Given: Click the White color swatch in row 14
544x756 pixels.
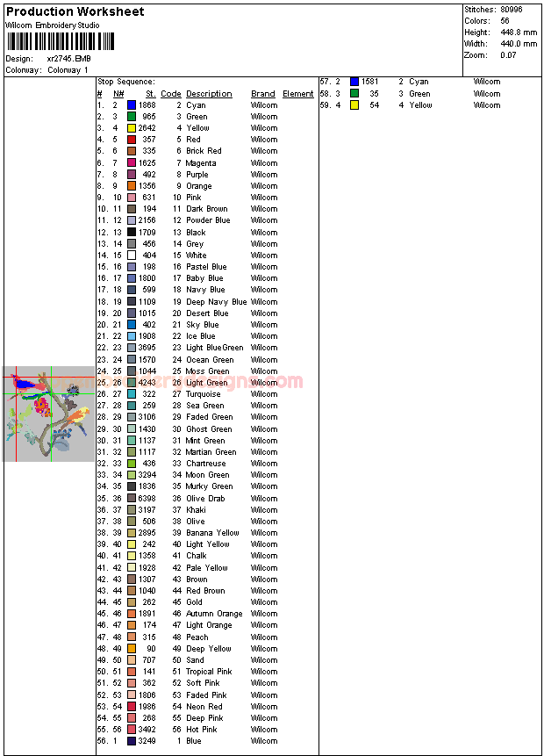Looking at the screenshot, I should click(x=132, y=256).
